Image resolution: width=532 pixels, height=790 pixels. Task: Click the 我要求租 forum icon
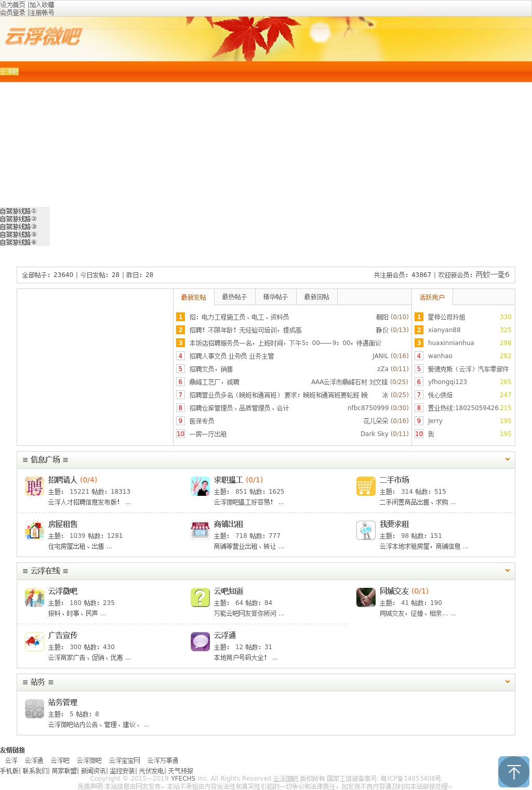pyautogui.click(x=366, y=531)
